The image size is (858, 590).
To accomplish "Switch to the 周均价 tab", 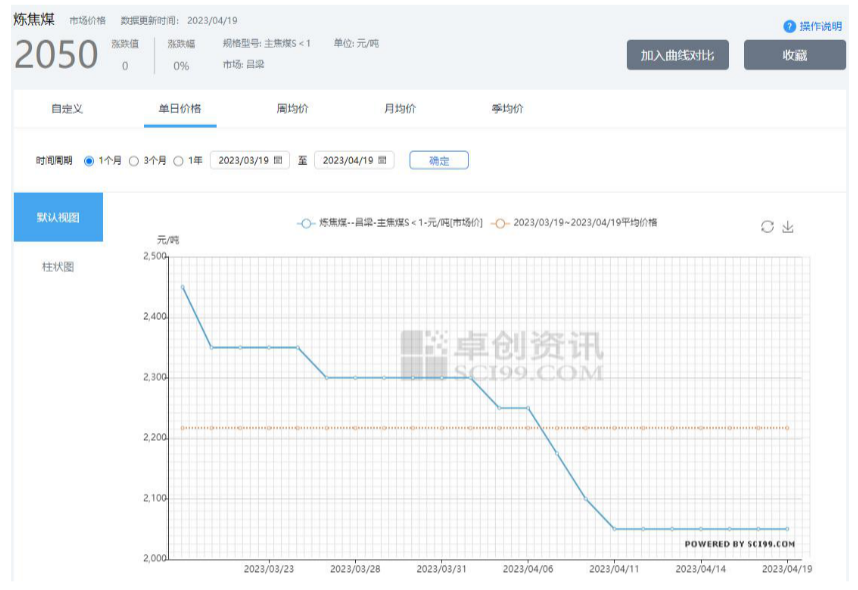I will [292, 109].
